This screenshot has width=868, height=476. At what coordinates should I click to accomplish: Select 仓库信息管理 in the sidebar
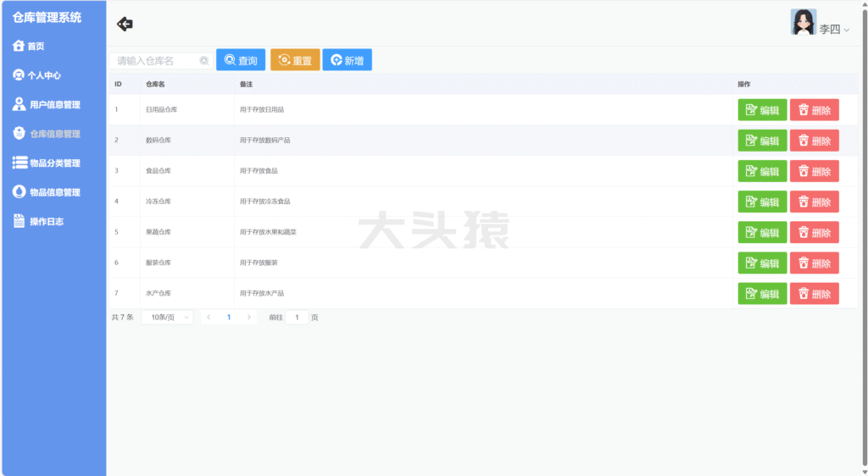pos(47,134)
